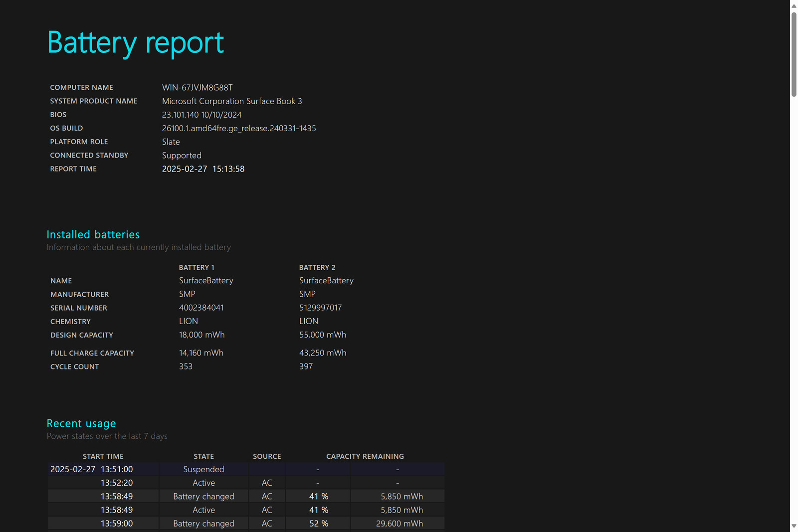Click full charge capacity 14,160 mWh

pos(201,353)
